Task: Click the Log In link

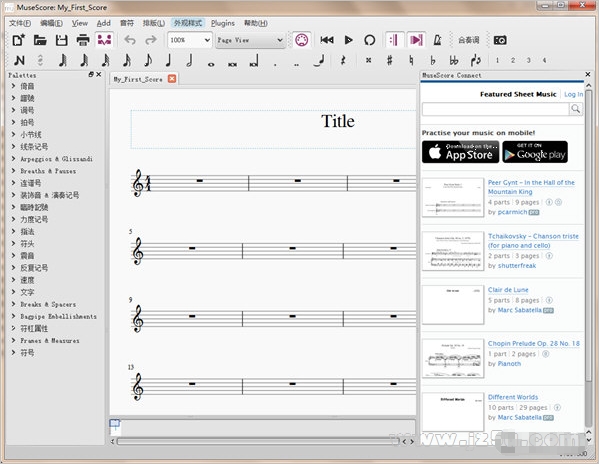Action: [x=573, y=94]
